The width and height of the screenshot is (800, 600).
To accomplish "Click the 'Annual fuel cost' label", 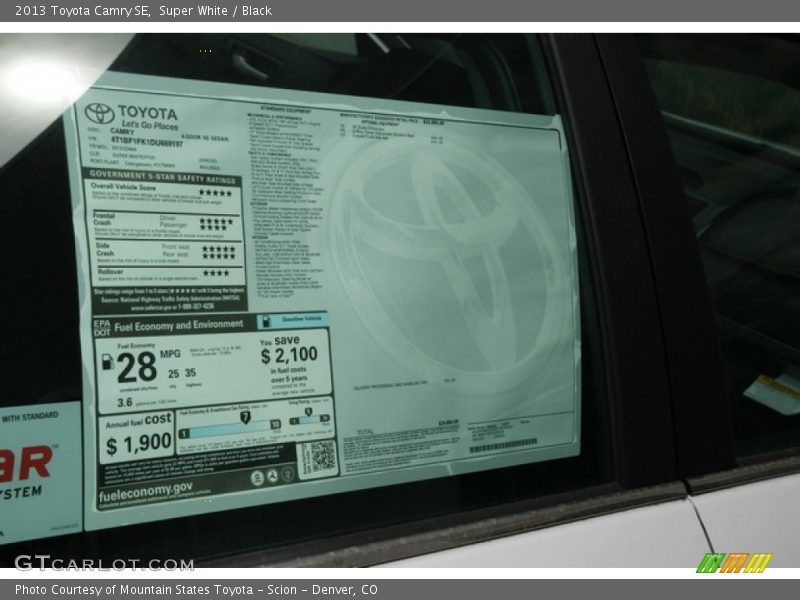I will pos(138,420).
